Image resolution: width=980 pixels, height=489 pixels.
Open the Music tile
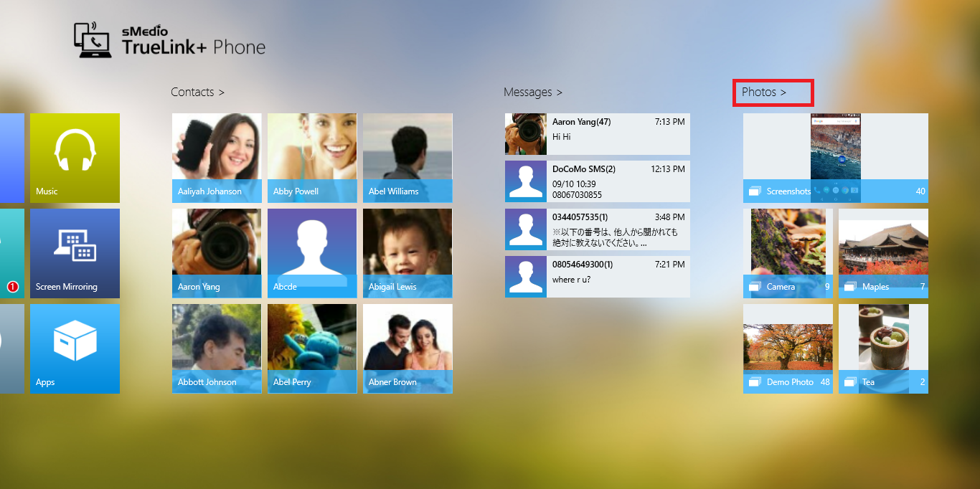(x=75, y=158)
